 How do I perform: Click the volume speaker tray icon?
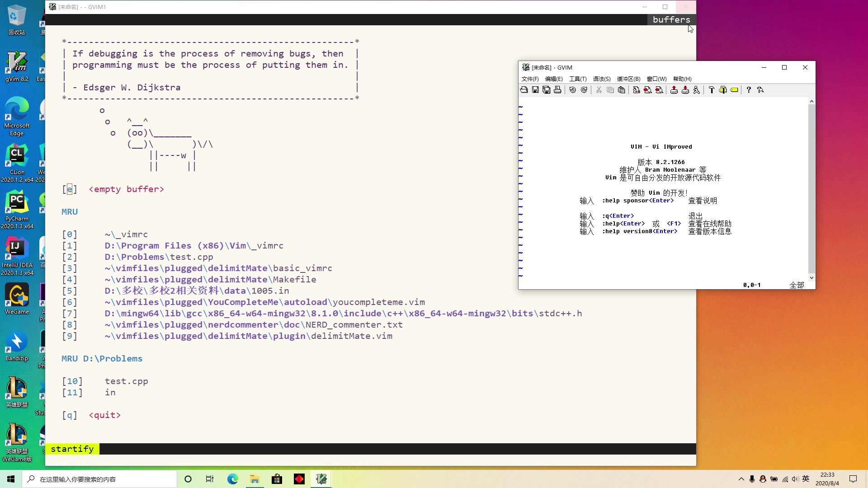795,479
